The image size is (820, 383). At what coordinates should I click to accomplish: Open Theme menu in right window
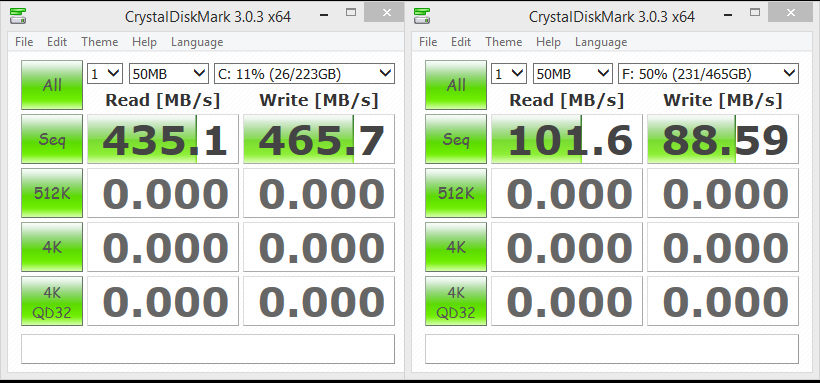coord(504,42)
